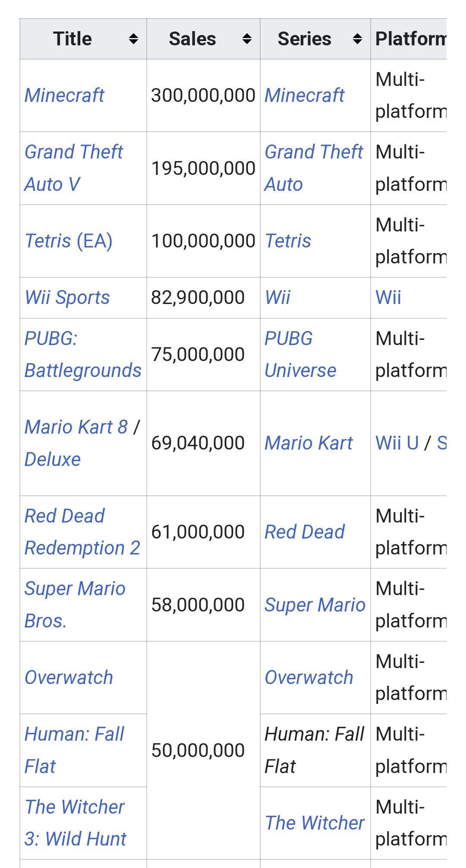466x868 pixels.
Task: Click the Wii U platform link
Action: (x=397, y=443)
